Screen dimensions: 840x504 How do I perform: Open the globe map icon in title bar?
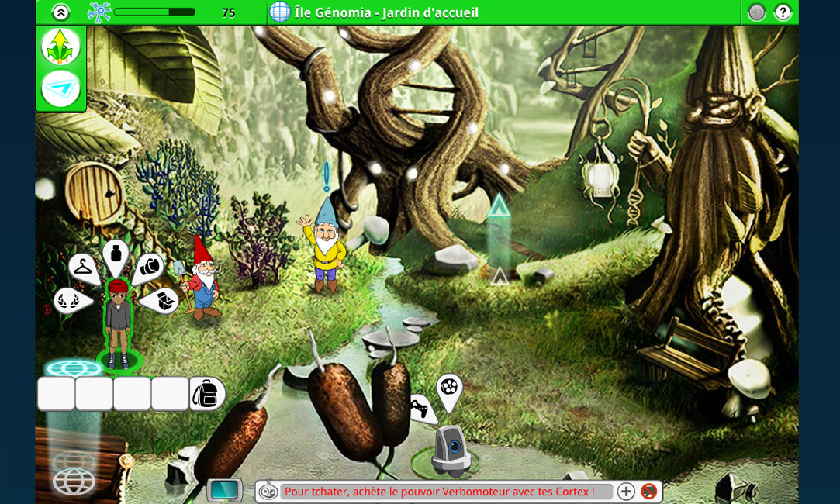coord(279,12)
